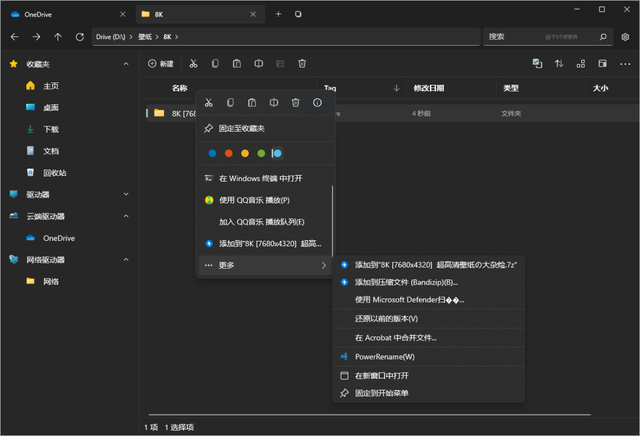This screenshot has height=436, width=640.
Task: Expand the 驱动器 drives section
Action: (125, 194)
